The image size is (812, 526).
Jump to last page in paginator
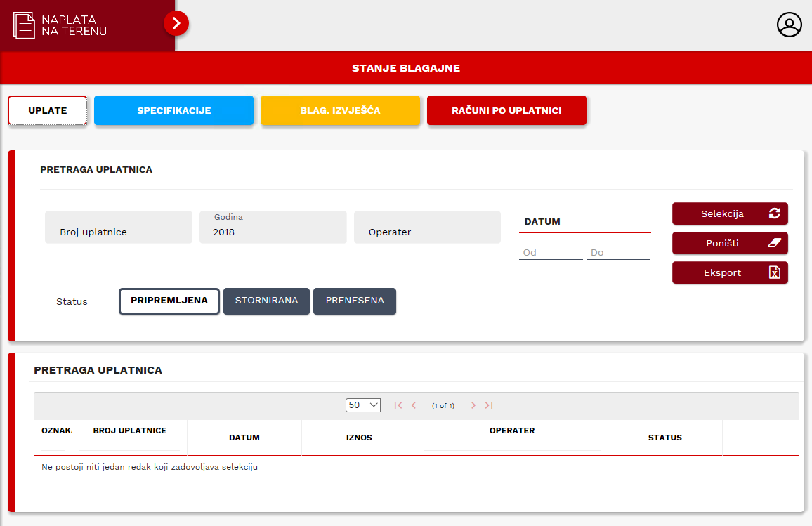point(489,405)
